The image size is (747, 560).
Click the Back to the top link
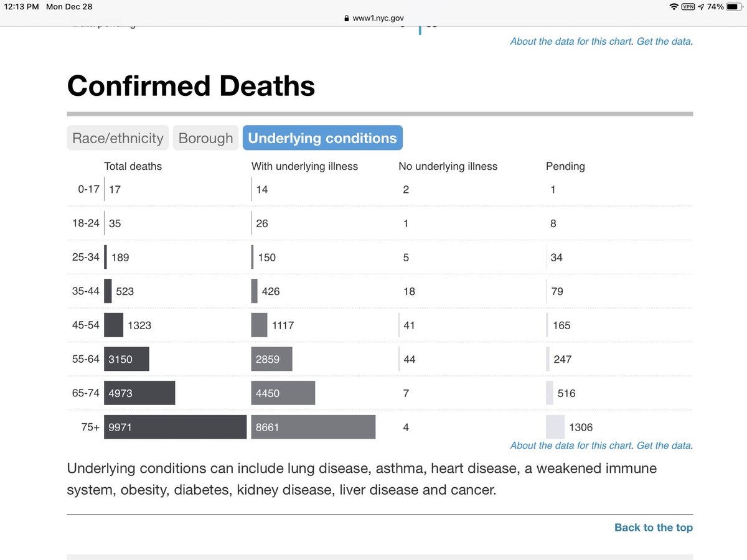pos(653,528)
